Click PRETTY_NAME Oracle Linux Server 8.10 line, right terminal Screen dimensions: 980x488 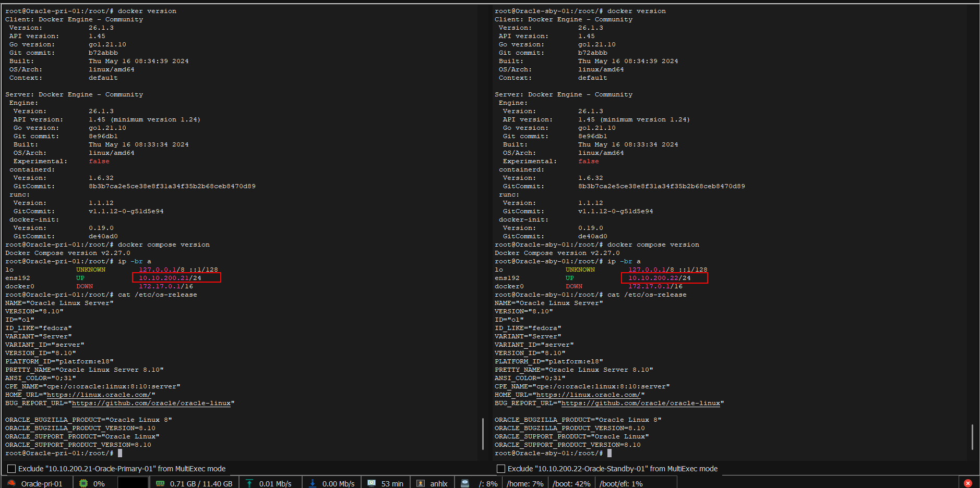click(x=574, y=370)
